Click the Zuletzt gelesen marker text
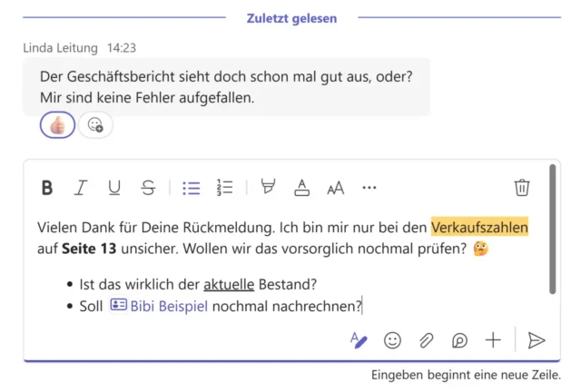 292,18
